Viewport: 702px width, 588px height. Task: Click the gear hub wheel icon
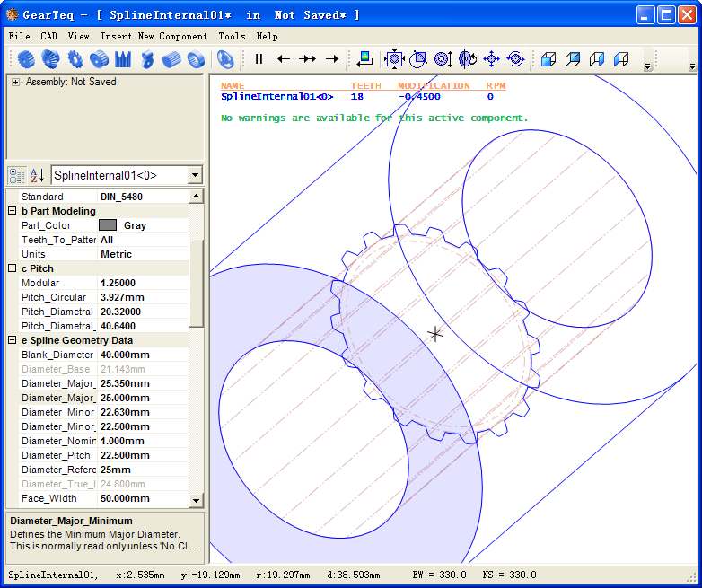click(x=225, y=59)
